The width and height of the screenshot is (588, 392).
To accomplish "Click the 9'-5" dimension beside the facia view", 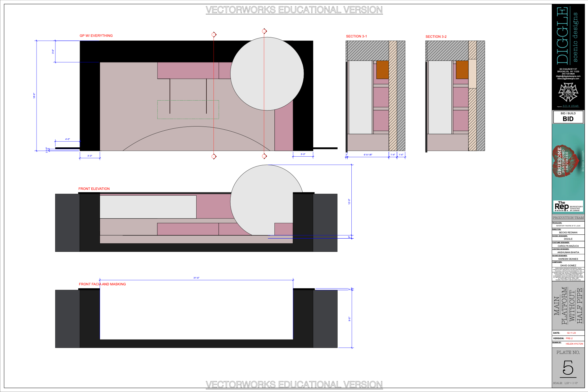I will (349, 319).
